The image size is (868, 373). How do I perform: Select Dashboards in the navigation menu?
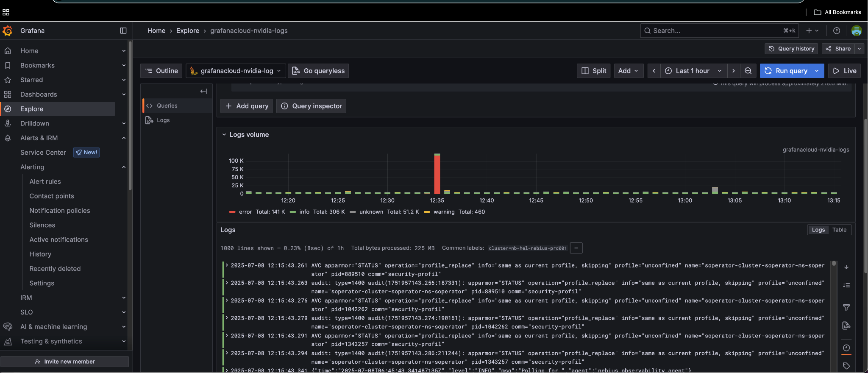39,94
